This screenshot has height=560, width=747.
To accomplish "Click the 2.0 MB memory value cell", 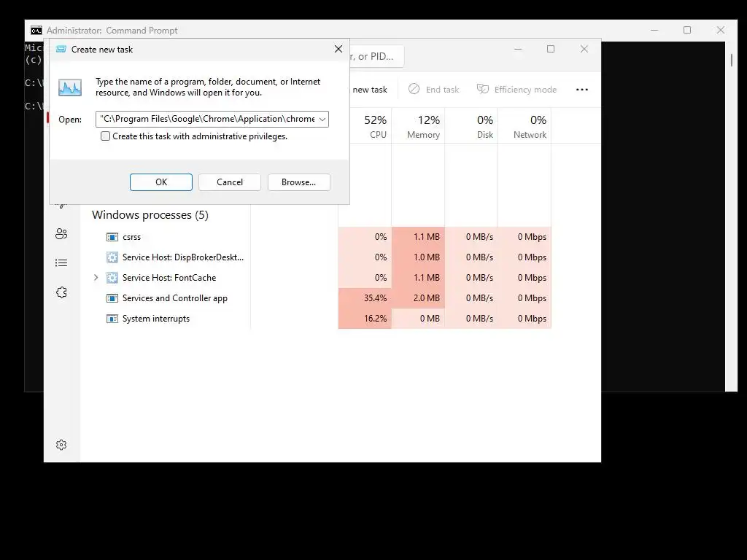I will pyautogui.click(x=418, y=298).
